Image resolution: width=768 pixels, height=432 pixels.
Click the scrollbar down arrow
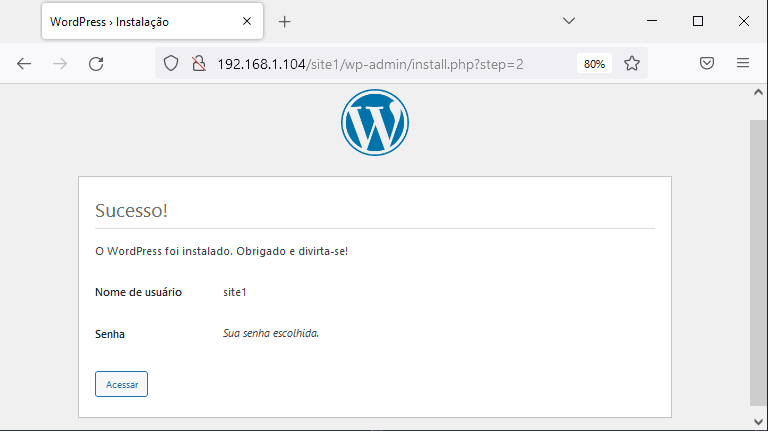point(758,422)
